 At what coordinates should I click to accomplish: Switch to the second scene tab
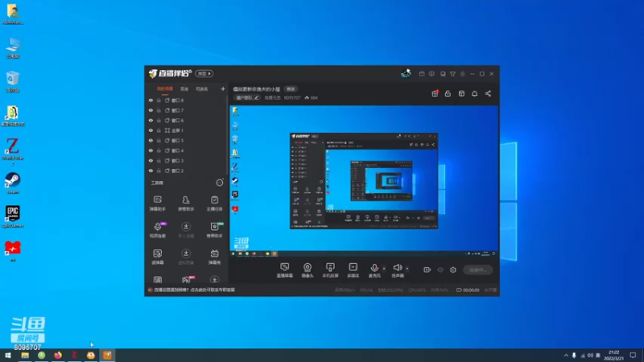pyautogui.click(x=184, y=88)
